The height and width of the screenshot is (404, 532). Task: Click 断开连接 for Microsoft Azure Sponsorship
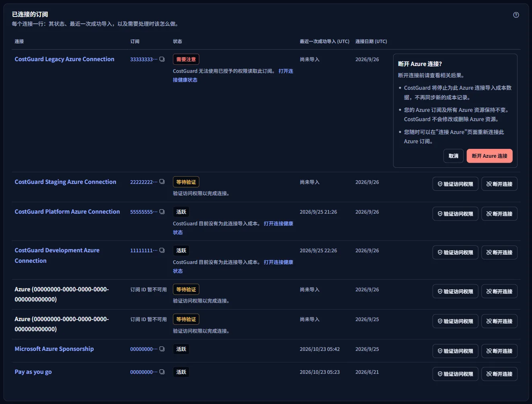(x=499, y=351)
